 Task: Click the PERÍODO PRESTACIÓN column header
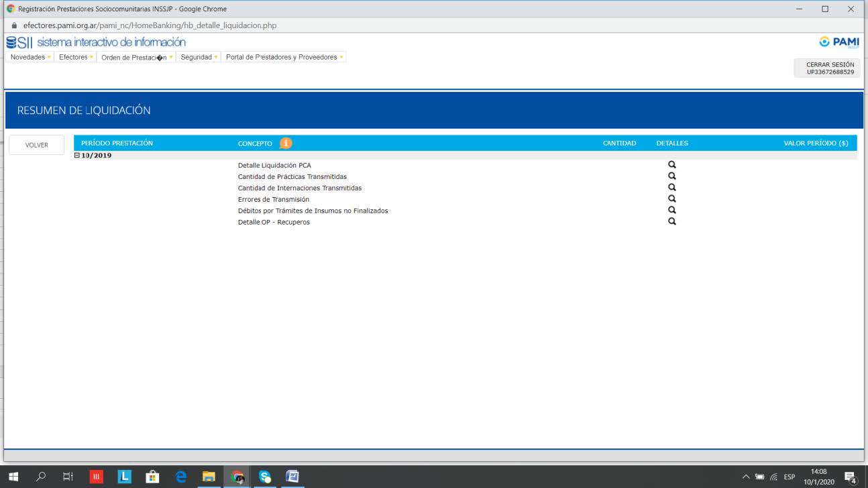[x=117, y=143]
